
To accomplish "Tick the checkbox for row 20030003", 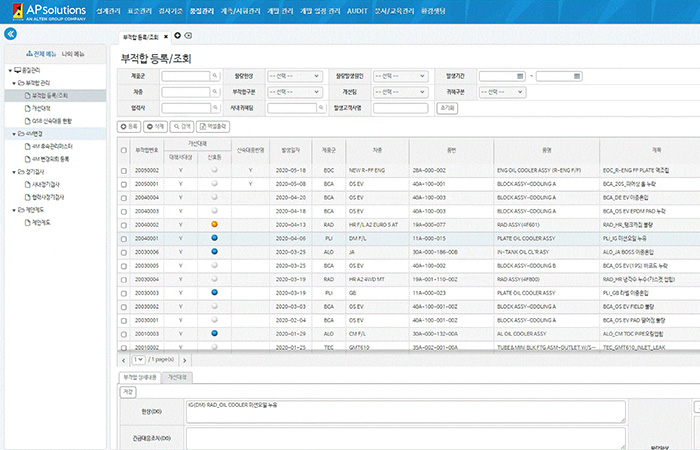I will coord(124,293).
